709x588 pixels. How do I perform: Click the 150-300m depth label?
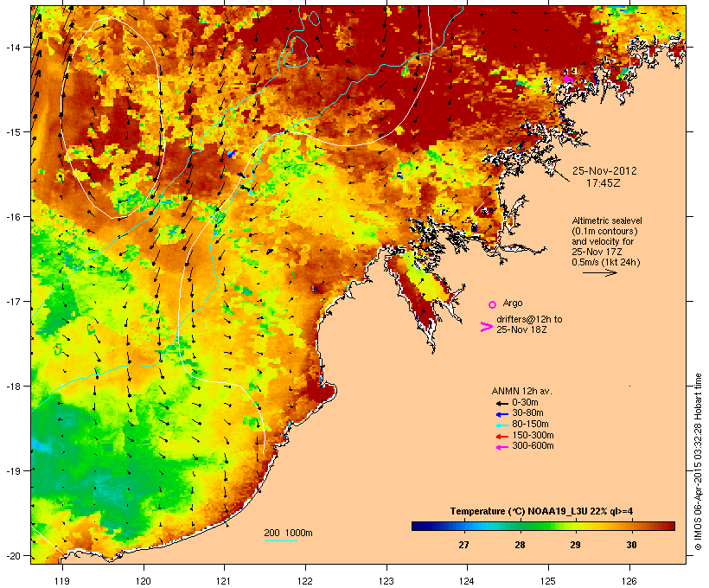click(533, 435)
